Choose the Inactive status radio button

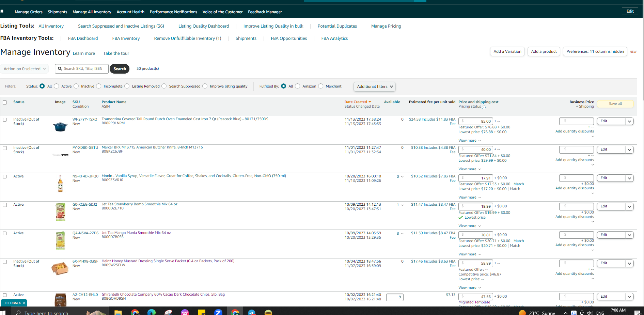click(76, 86)
